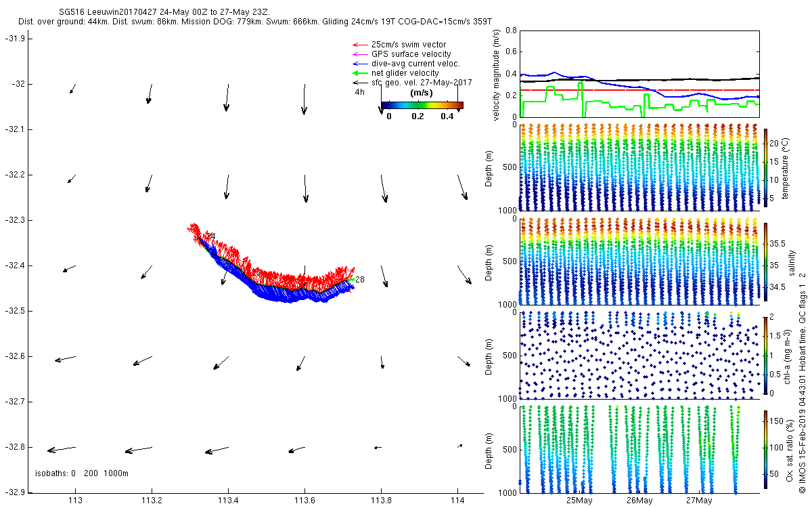Screen dimensions: 812x508
Task: Click the 'net glider velocity' legend label
Action: tap(405, 73)
